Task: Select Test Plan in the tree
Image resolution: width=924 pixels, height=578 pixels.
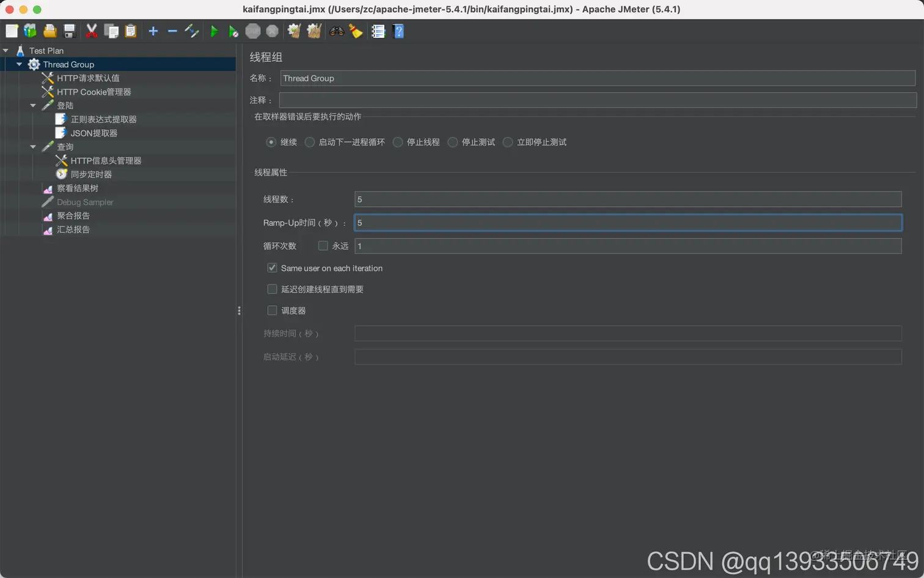Action: (46, 51)
